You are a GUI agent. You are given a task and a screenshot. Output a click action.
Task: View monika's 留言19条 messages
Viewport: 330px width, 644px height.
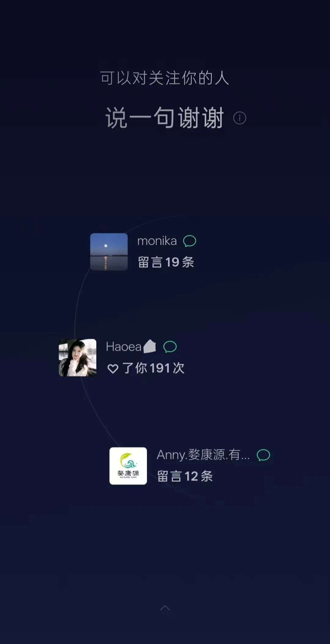166,262
